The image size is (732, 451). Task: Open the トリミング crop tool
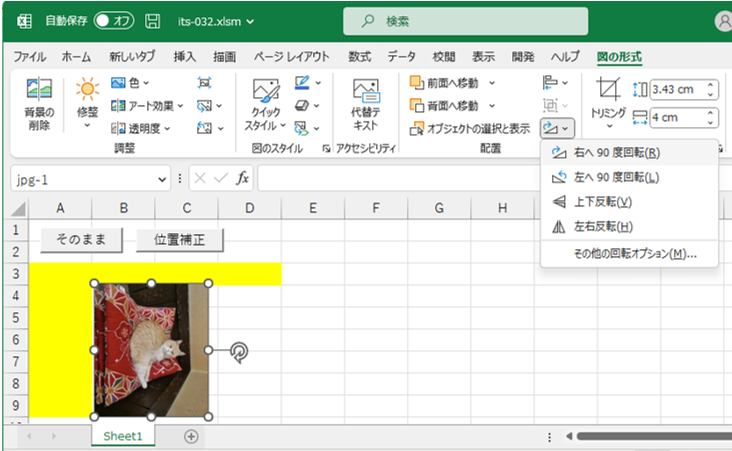(x=608, y=100)
